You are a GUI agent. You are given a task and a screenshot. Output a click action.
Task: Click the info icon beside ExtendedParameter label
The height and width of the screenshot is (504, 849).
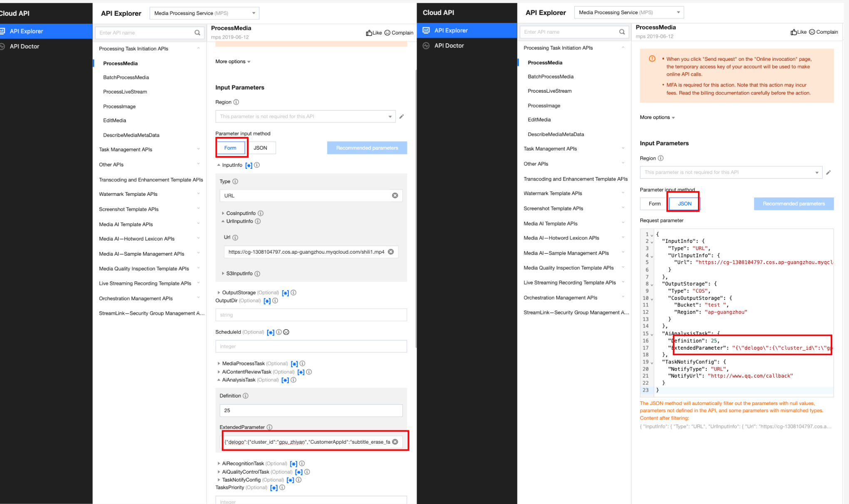269,427
